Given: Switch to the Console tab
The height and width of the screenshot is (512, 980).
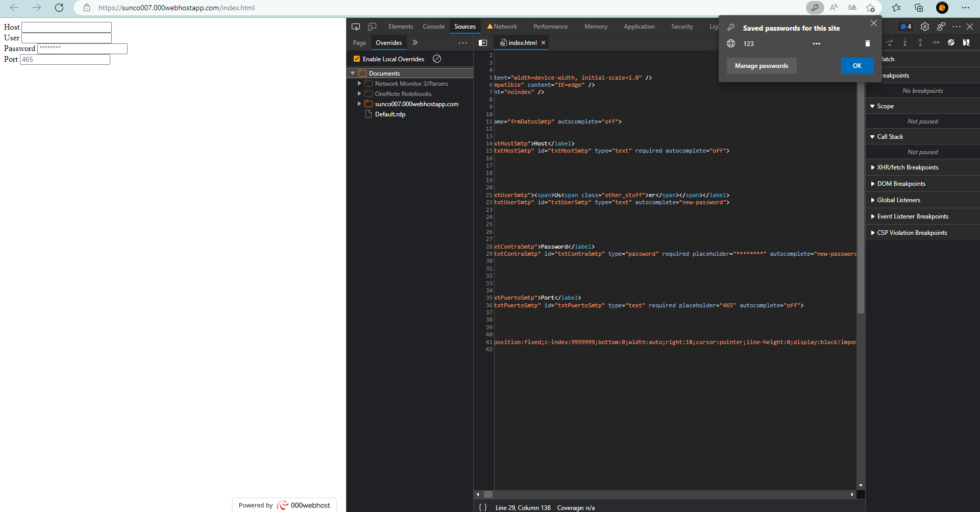Looking at the screenshot, I should click(433, 27).
